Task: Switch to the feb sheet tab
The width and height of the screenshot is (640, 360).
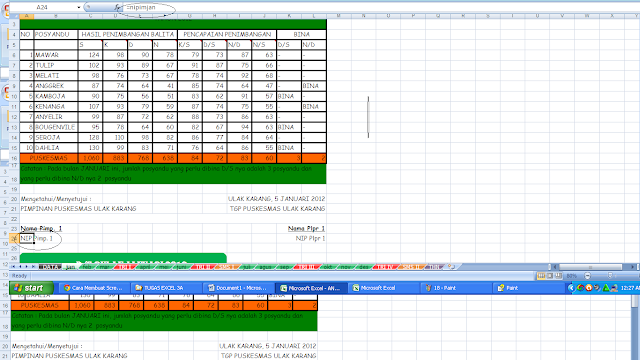Action: 87,267
